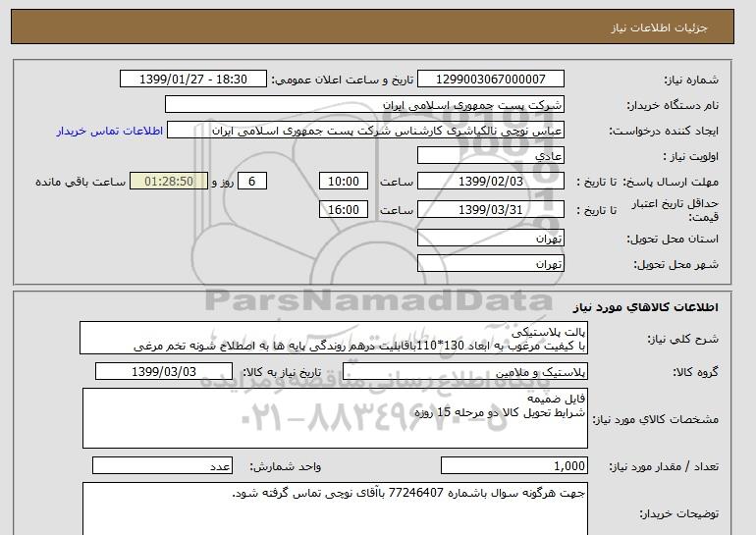Click the label تاریخ و ساعت اعلان عمومی
This screenshot has width=756, height=535.
343,80
